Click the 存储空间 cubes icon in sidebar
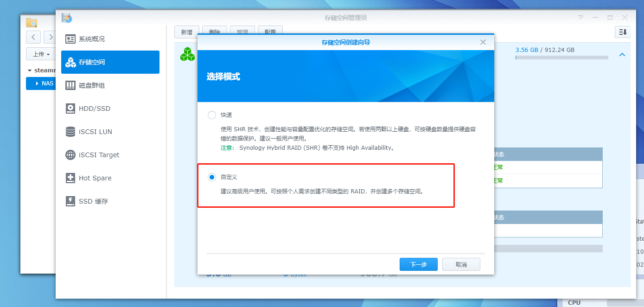The height and width of the screenshot is (307, 644). tap(70, 62)
